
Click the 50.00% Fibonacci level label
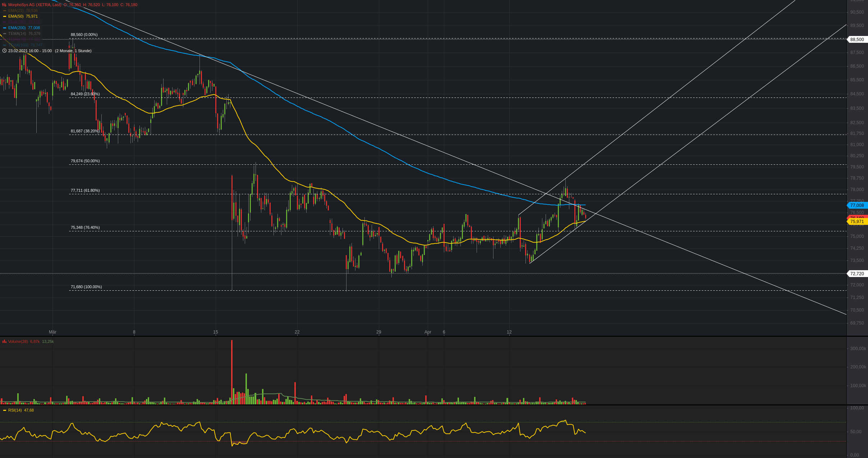(85, 161)
